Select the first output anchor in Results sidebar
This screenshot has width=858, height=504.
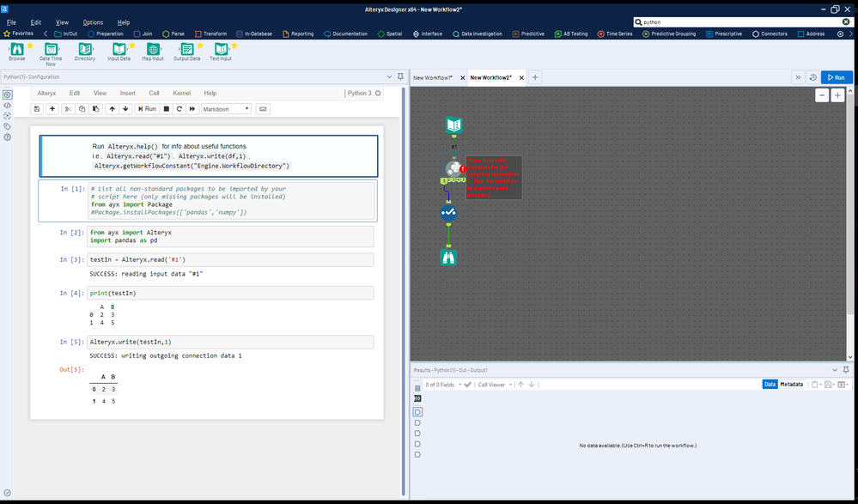(x=418, y=412)
